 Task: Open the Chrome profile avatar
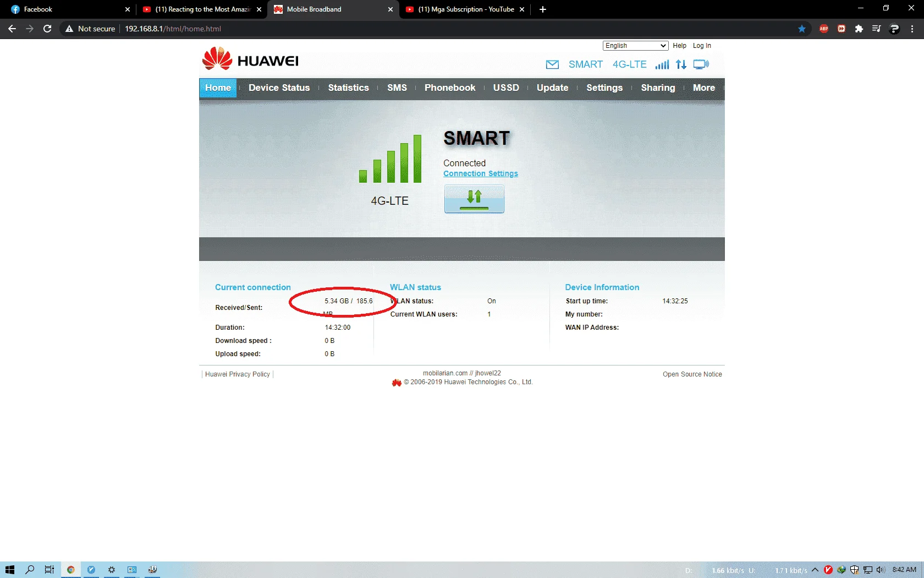(x=894, y=29)
